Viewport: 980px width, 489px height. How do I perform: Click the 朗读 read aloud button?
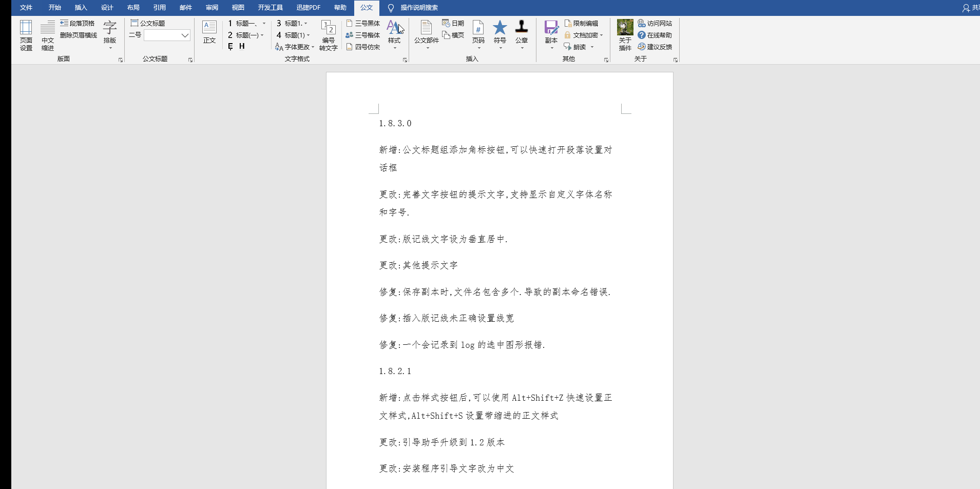point(575,47)
